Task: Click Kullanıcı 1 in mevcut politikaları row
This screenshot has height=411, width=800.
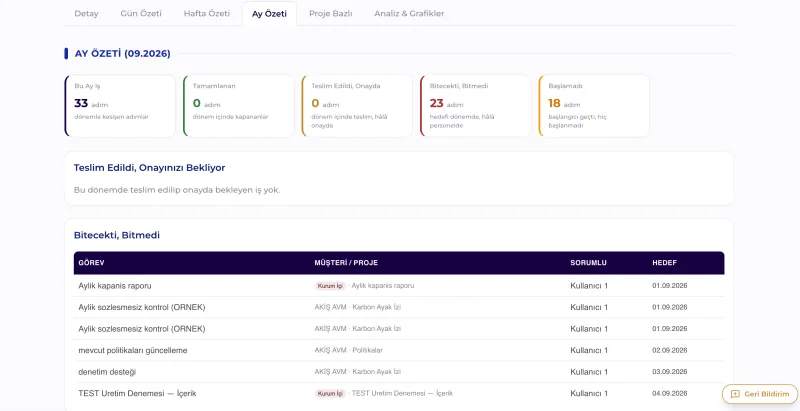Action: point(589,350)
